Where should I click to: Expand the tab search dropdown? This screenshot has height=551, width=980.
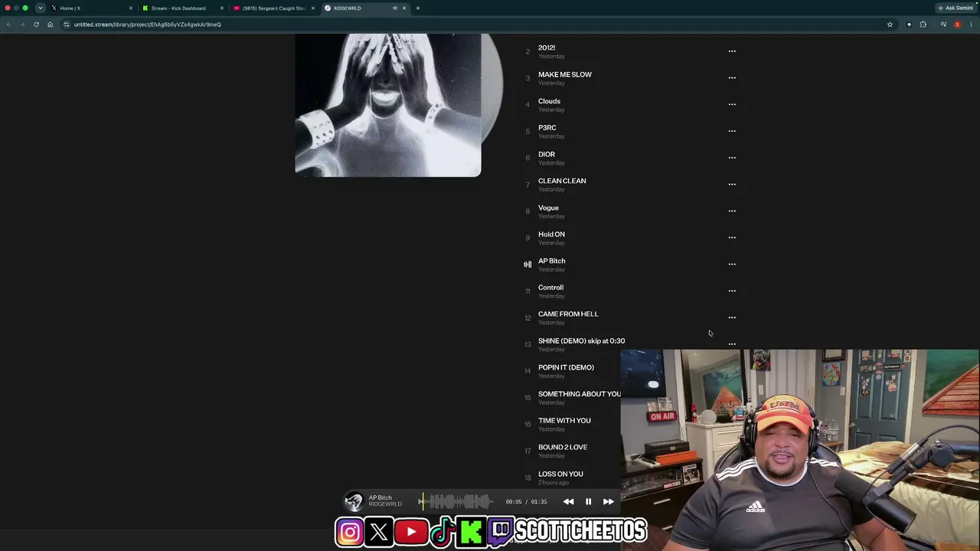pos(41,8)
